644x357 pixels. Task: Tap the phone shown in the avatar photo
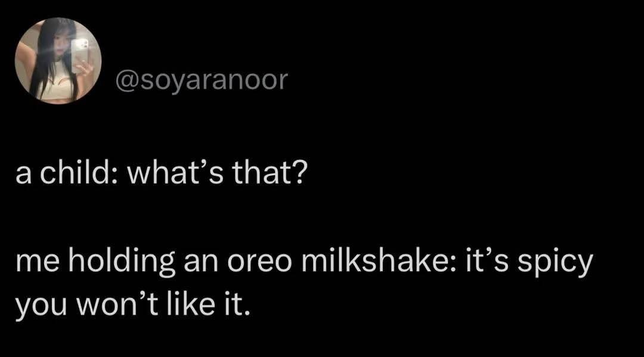pos(79,51)
